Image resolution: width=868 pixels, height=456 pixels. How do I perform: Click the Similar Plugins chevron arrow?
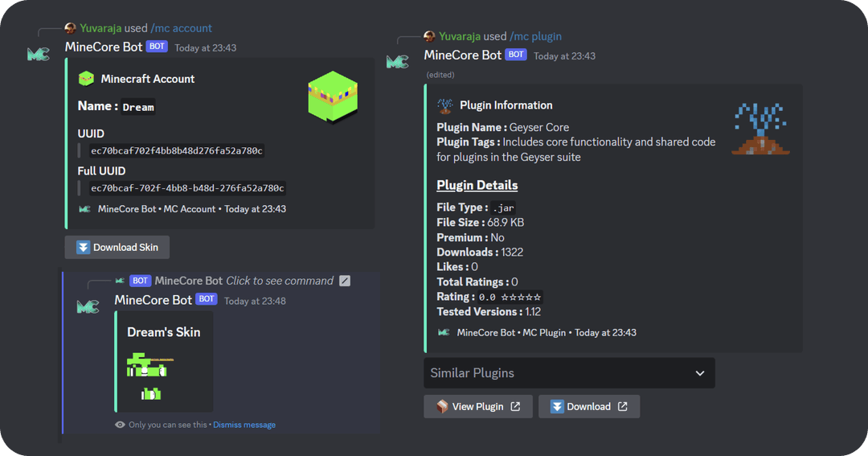tap(700, 373)
